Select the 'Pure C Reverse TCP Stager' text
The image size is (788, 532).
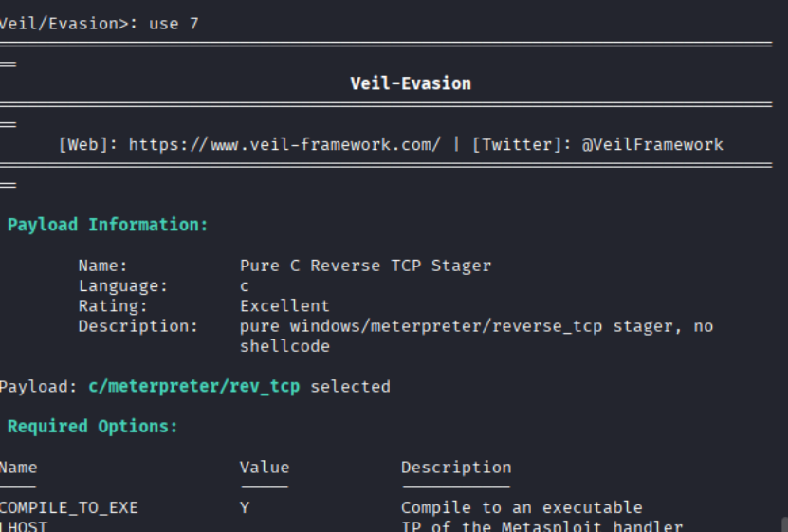(365, 266)
